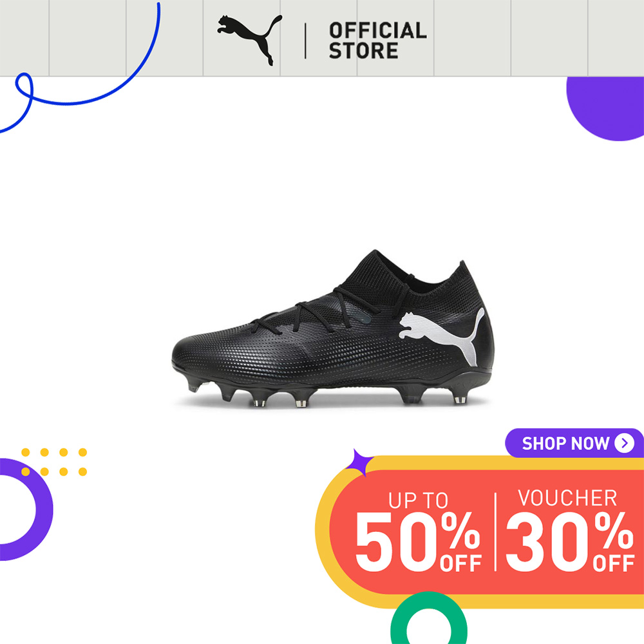
Task: Click the purple semicircle at top right
Action: (605, 108)
